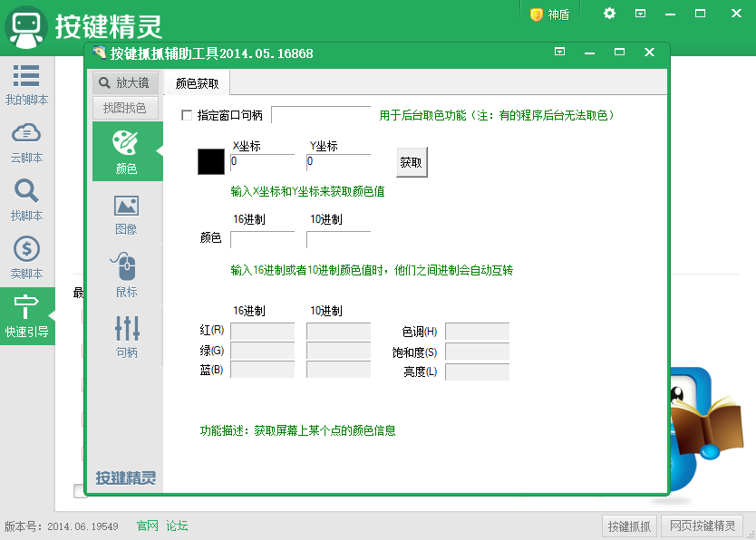Click the 饱和度(S) field
This screenshot has height=540, width=756.
478,352
